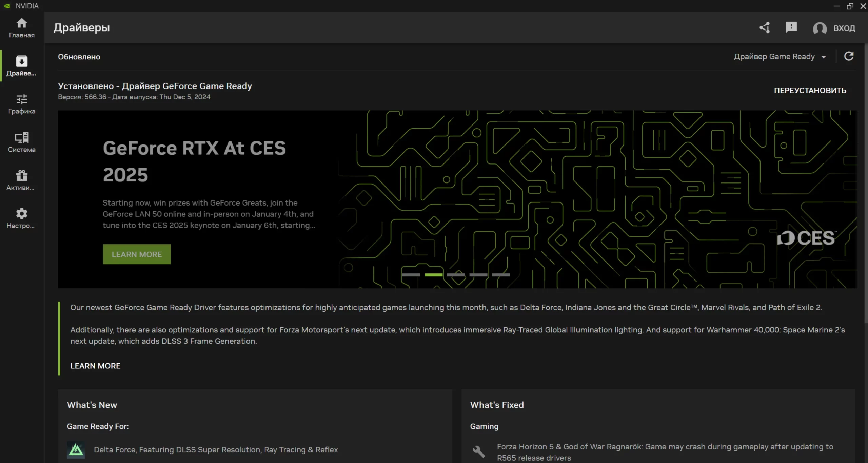This screenshot has height=463, width=868.
Task: Click the user avatar icon
Action: pyautogui.click(x=820, y=28)
